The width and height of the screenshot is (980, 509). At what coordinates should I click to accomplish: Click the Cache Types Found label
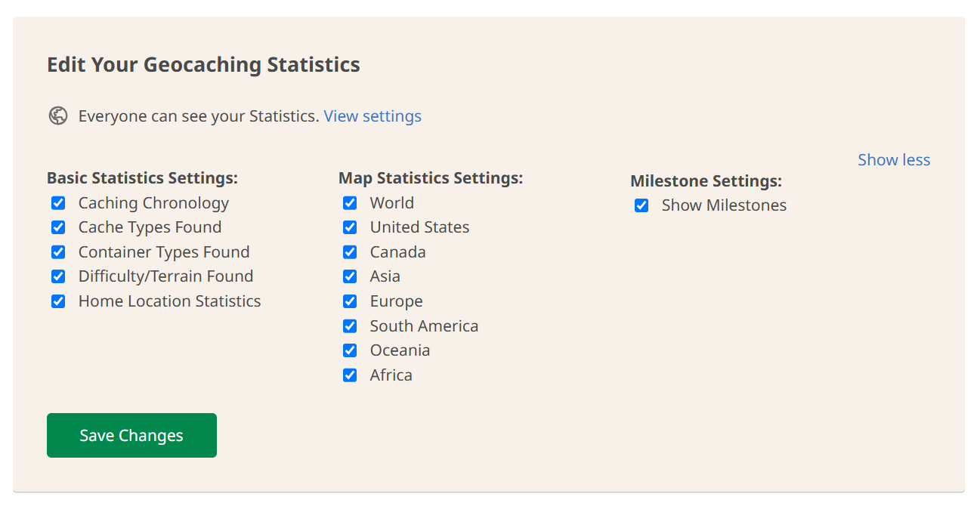click(150, 227)
